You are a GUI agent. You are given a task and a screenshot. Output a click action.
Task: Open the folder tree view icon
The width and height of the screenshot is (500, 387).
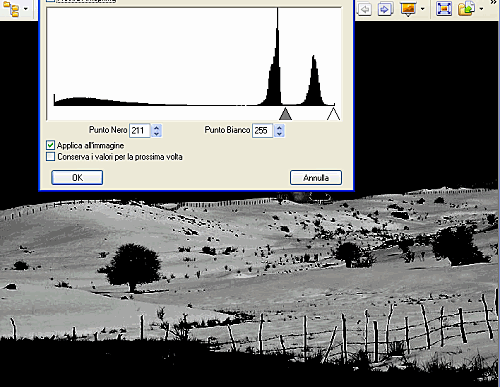[x=11, y=9]
